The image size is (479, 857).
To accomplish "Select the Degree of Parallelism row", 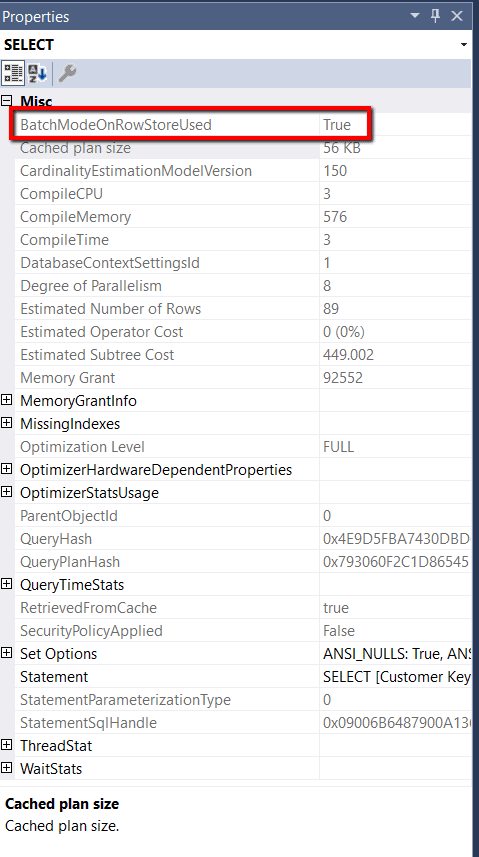I will click(243, 286).
